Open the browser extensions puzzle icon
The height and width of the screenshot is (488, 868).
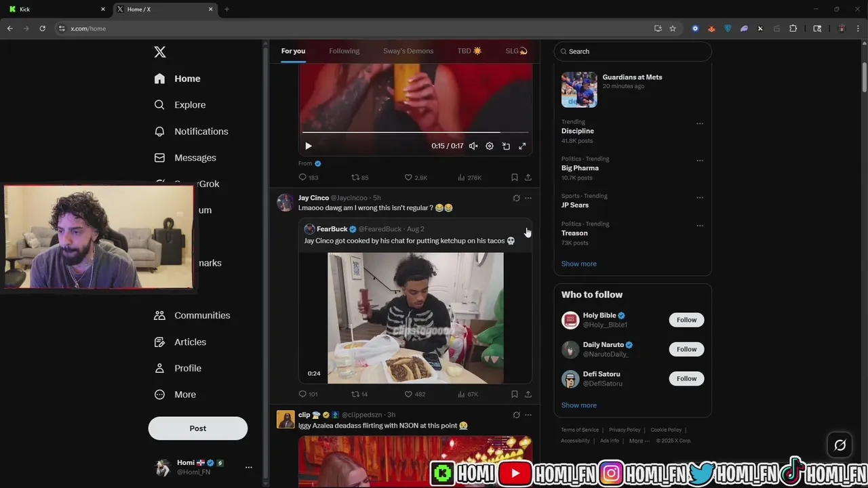pyautogui.click(x=793, y=28)
